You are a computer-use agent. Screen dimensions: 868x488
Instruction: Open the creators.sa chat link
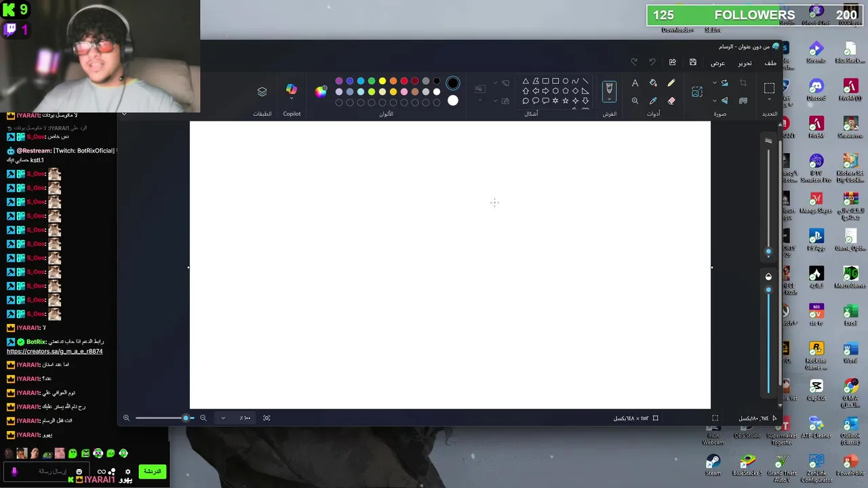tap(55, 351)
